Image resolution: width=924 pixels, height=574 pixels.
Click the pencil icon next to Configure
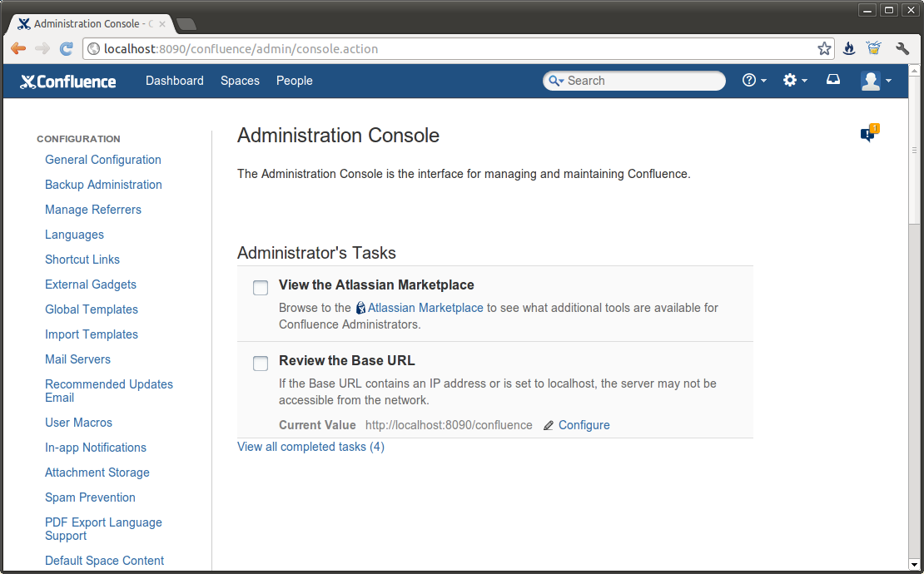[x=548, y=425]
